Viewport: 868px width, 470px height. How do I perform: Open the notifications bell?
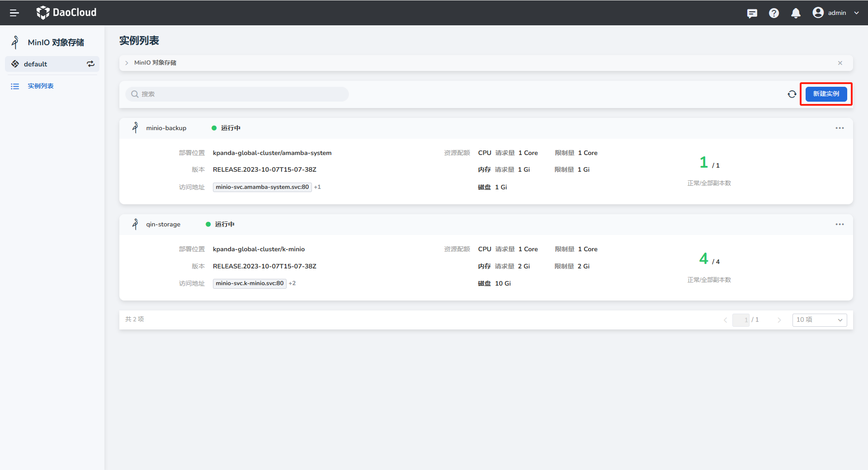[x=796, y=13]
